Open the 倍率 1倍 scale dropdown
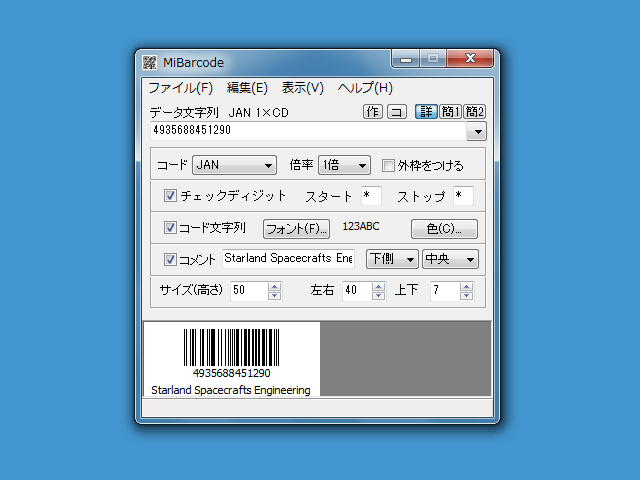The width and height of the screenshot is (640, 480). (x=344, y=165)
